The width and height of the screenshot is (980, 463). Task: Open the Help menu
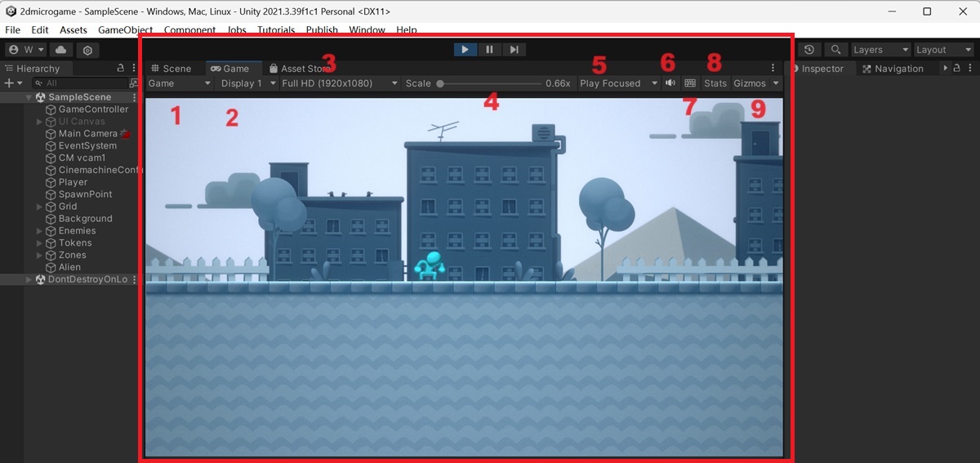[407, 30]
